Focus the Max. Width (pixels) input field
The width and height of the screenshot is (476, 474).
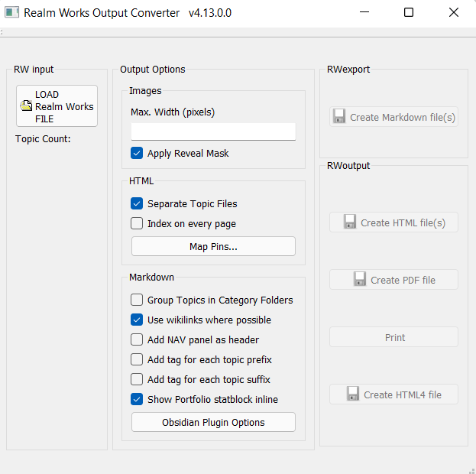pyautogui.click(x=213, y=131)
